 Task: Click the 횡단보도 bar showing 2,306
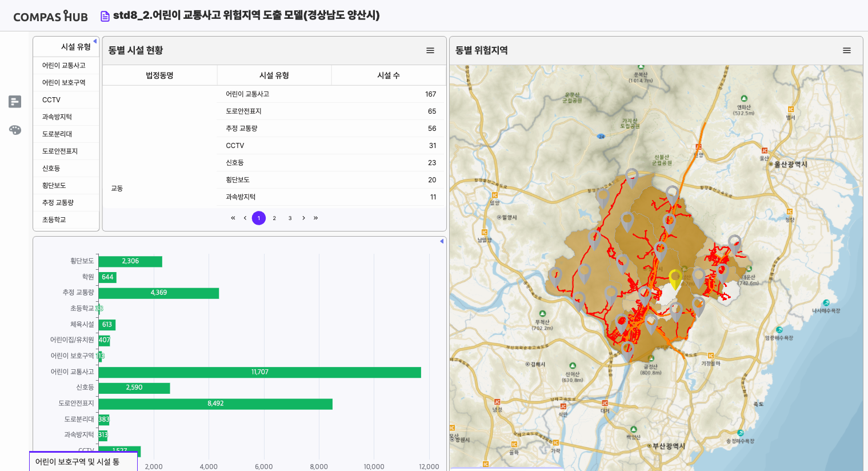tap(130, 261)
